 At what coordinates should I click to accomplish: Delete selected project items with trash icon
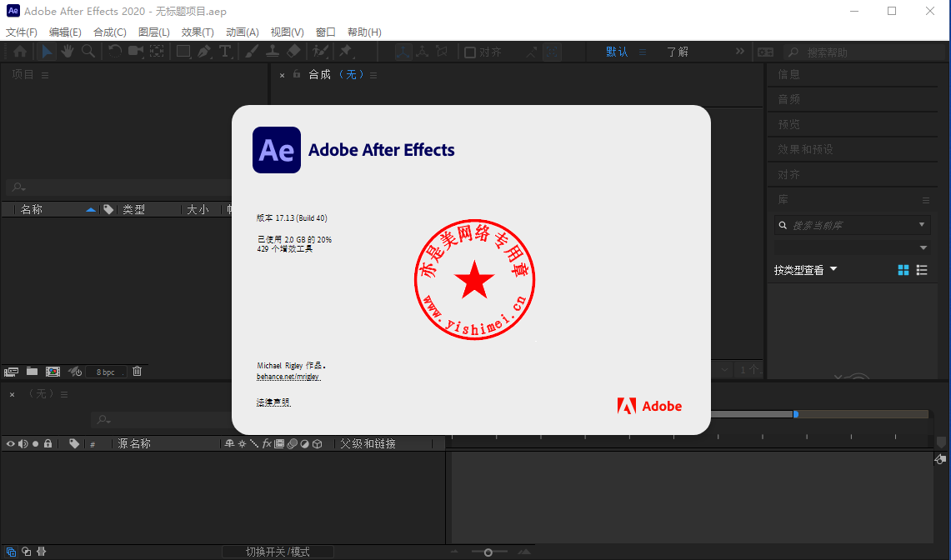137,372
